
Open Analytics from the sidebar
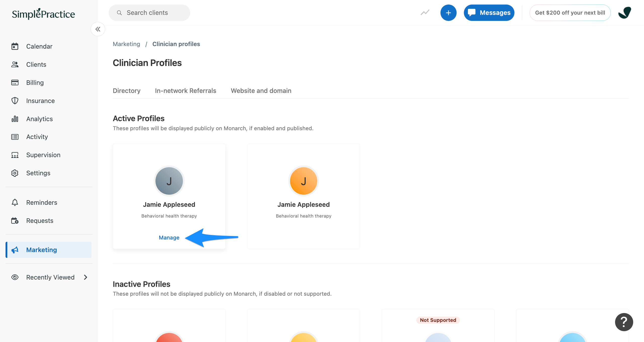39,119
